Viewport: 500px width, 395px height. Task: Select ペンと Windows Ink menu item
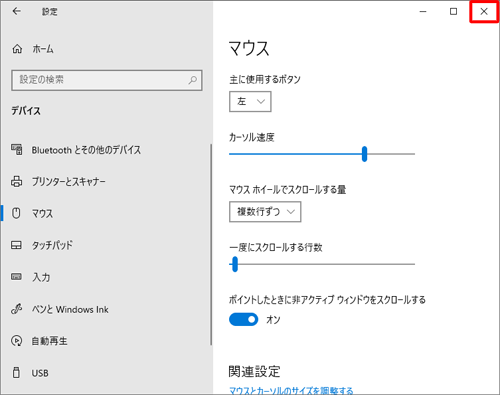click(106, 309)
